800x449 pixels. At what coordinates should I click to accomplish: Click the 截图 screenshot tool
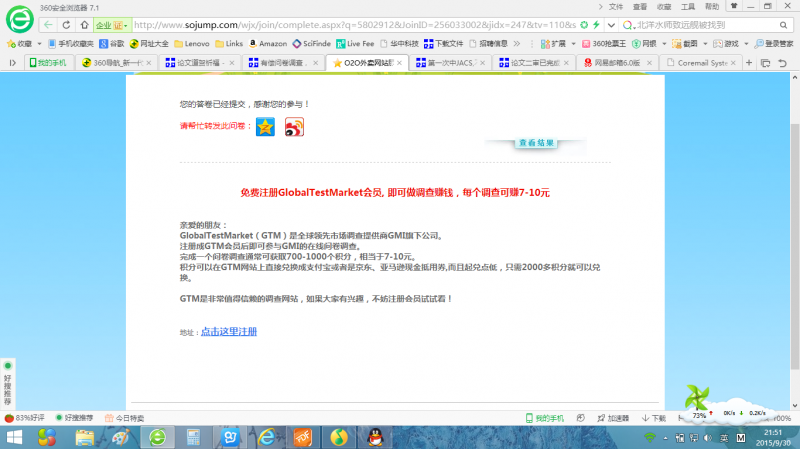(685, 44)
